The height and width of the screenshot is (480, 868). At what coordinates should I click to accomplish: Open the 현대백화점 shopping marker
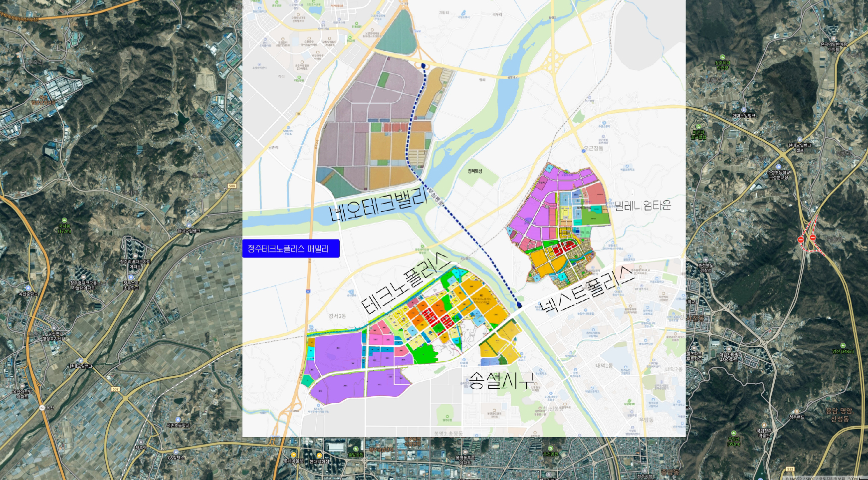[x=319, y=459]
